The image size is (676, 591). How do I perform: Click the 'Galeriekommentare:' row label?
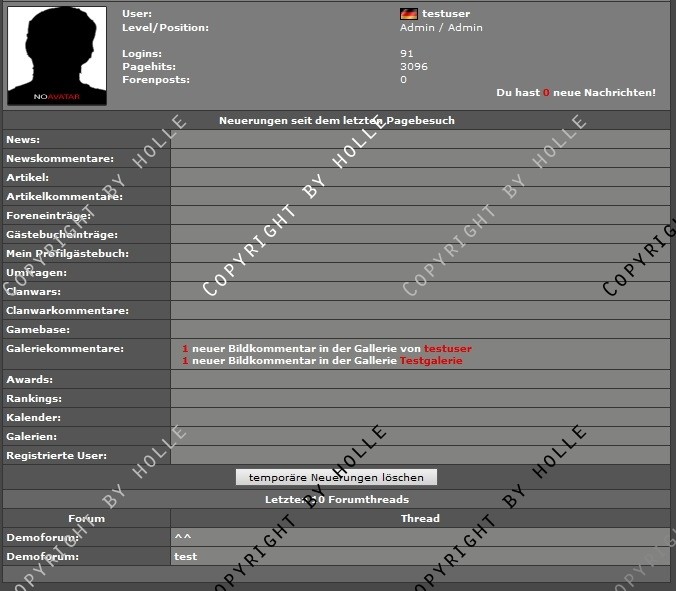pos(65,348)
